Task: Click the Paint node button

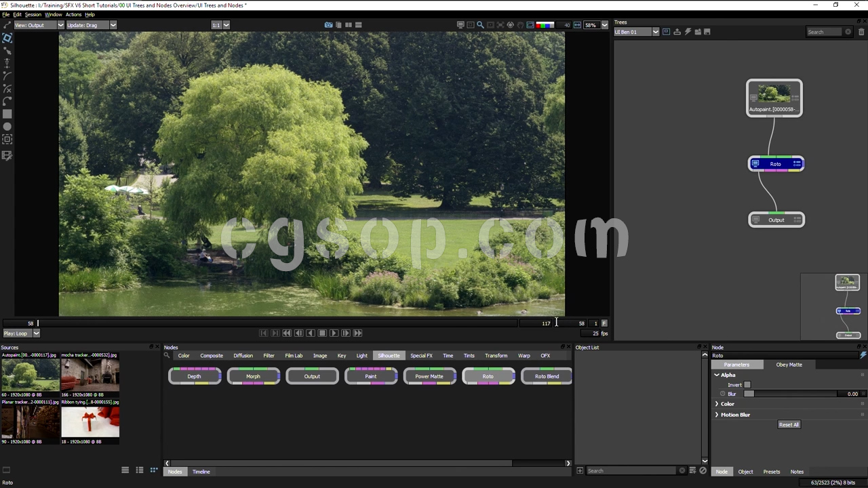Action: (371, 376)
